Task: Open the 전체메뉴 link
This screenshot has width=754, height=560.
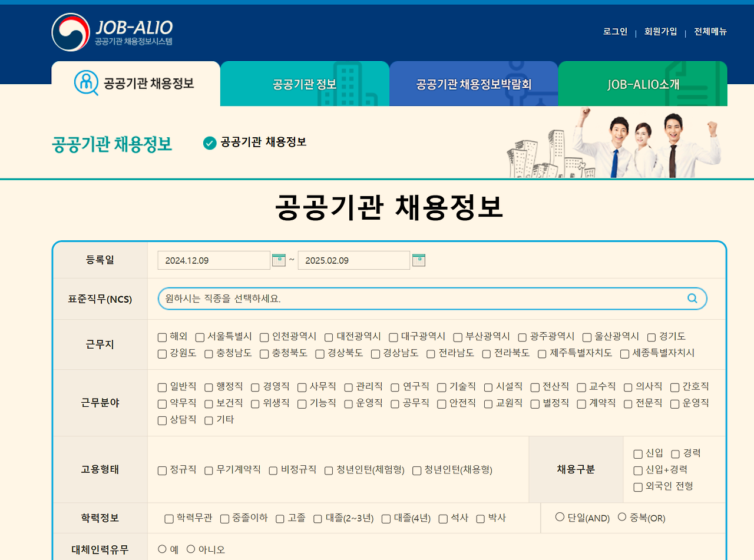Action: point(710,32)
